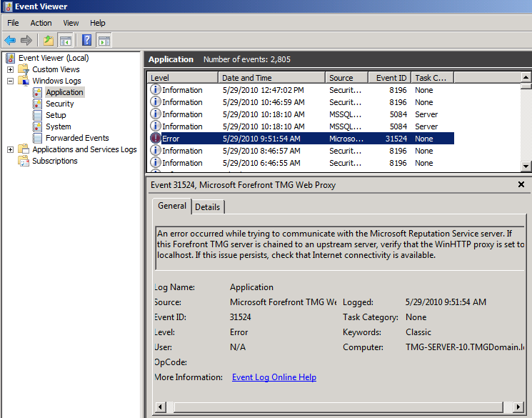Collapse the Windows Logs tree node

click(11, 81)
